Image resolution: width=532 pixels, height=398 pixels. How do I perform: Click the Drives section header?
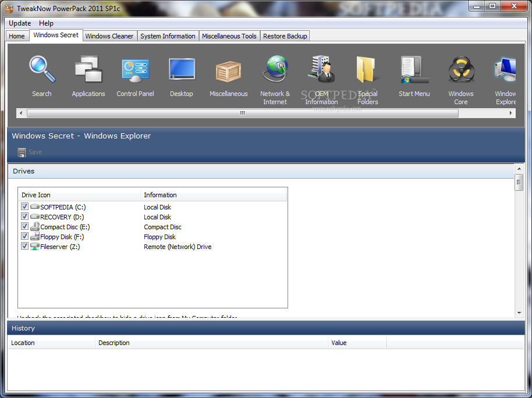[x=261, y=171]
